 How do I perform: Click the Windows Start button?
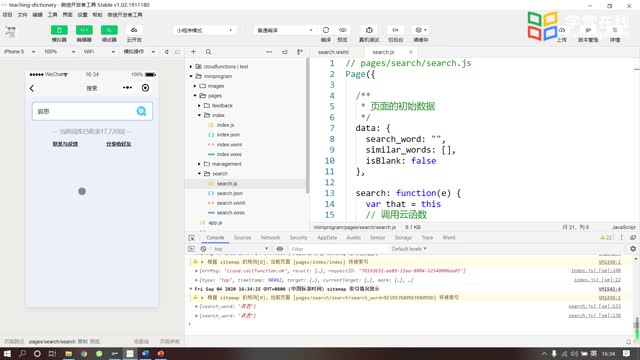click(x=7, y=353)
